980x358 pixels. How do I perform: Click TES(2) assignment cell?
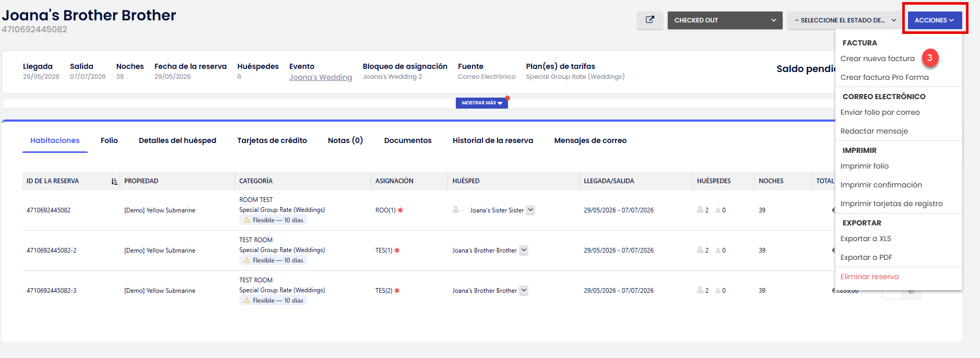pyautogui.click(x=384, y=291)
